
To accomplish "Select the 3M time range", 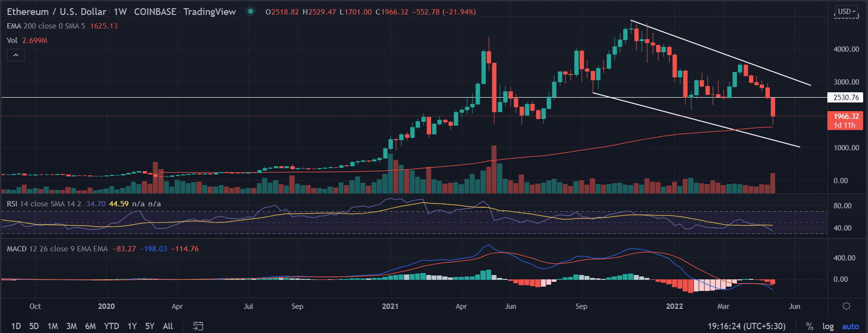I will tap(72, 326).
